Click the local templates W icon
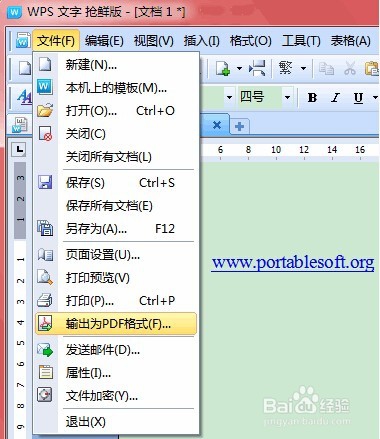 point(45,87)
